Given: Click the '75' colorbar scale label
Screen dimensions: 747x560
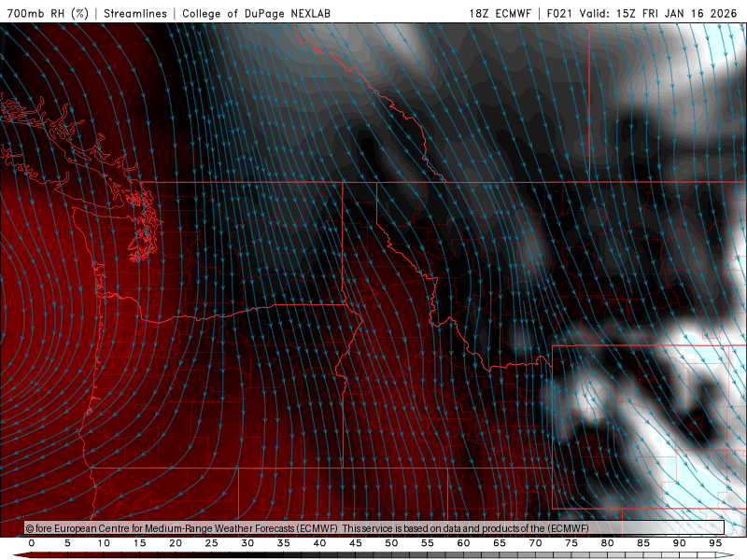Looking at the screenshot, I should click(x=571, y=543).
